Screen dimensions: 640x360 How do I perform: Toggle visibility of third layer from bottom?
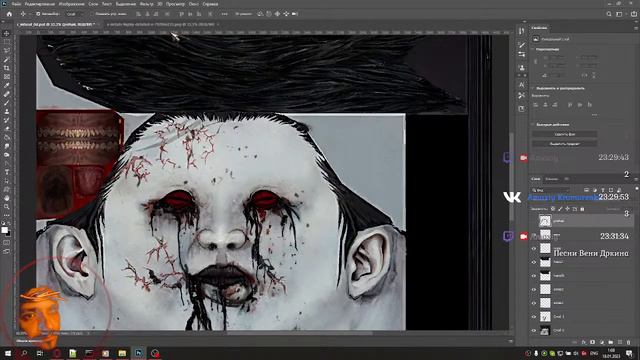(533, 303)
